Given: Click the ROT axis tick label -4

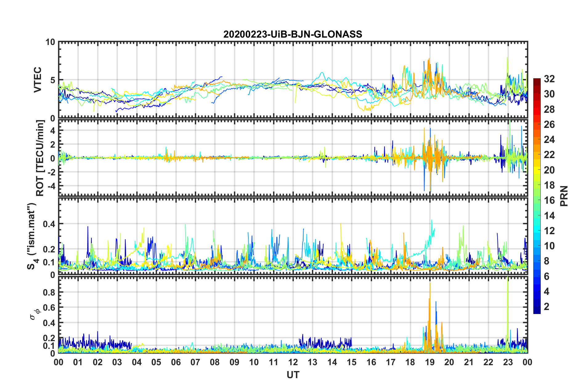Looking at the screenshot, I should click(51, 186).
